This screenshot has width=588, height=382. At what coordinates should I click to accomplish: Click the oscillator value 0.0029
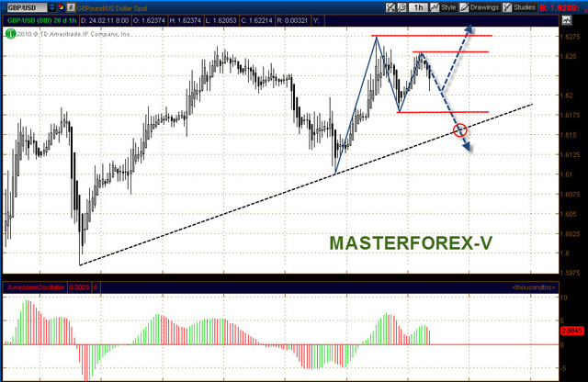click(79, 287)
